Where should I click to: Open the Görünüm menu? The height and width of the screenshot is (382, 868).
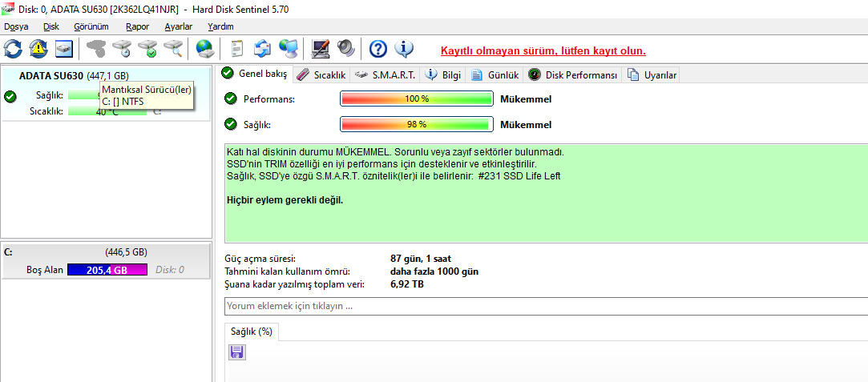point(91,26)
